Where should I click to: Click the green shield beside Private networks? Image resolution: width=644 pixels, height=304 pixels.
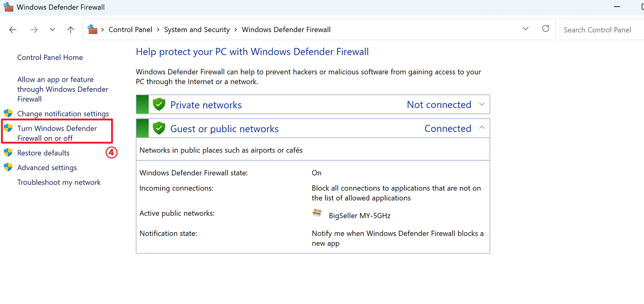tap(159, 104)
